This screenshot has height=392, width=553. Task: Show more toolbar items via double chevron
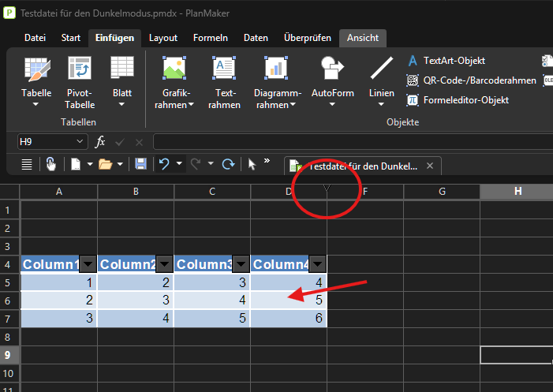[x=267, y=161]
